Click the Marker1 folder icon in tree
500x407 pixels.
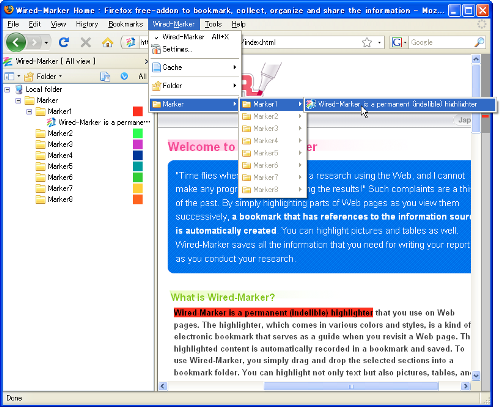(41, 111)
